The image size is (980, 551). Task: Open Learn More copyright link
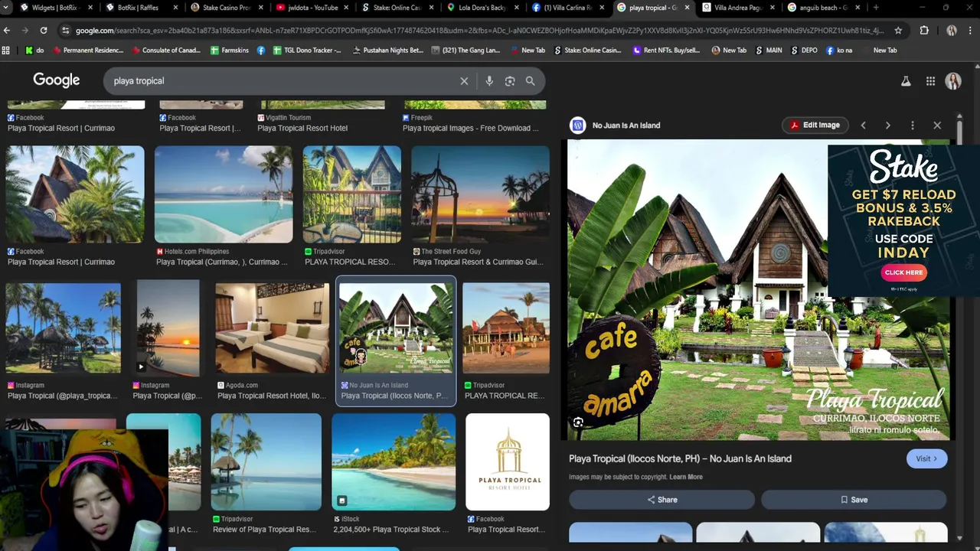click(x=686, y=477)
